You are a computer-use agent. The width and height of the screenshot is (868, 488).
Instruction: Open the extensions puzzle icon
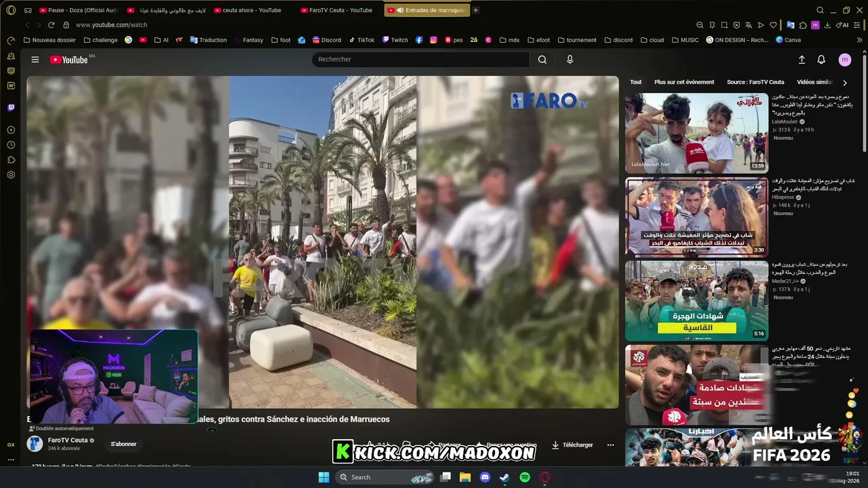tap(803, 25)
